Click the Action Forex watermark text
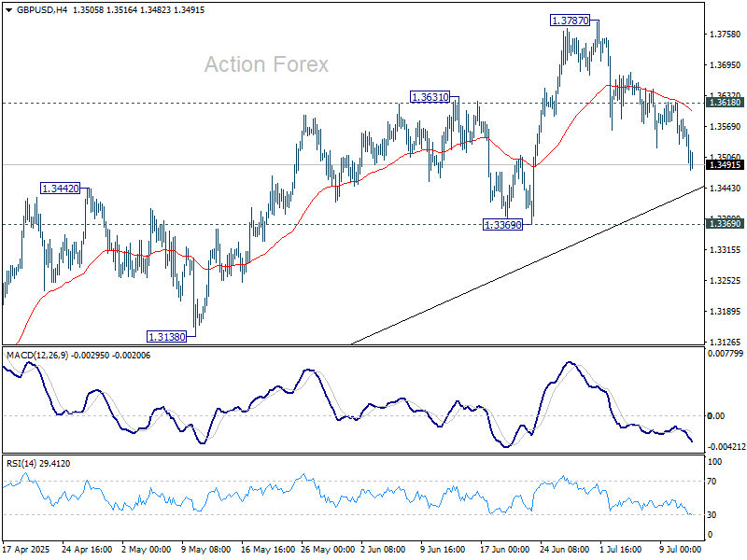This screenshot has width=747, height=560. 266,65
